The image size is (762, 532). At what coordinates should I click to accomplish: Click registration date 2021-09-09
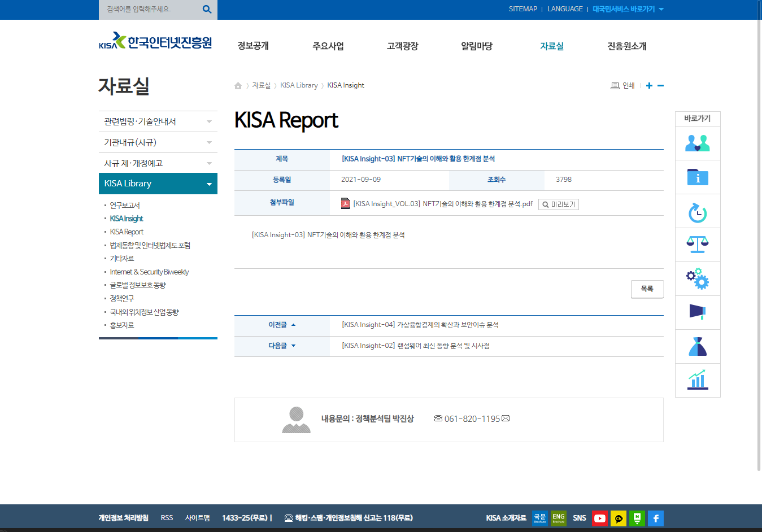click(x=361, y=180)
